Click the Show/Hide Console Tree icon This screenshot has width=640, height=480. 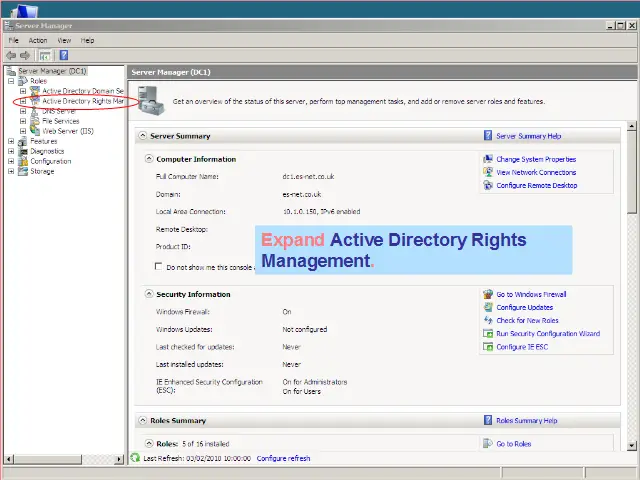point(45,55)
